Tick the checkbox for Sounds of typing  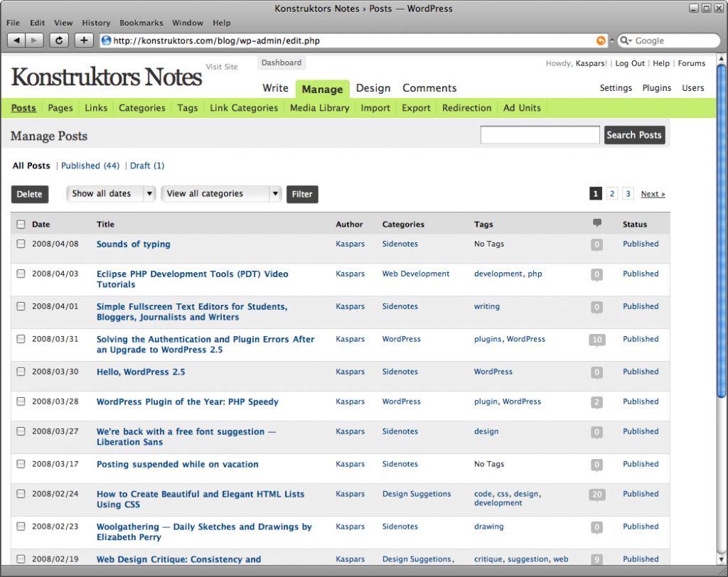tap(21, 244)
